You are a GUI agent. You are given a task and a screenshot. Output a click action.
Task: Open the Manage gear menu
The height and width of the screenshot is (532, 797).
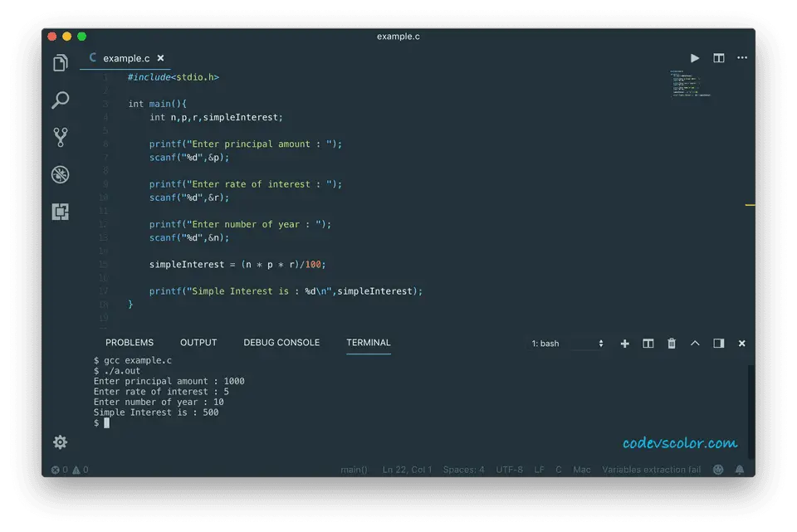[60, 442]
